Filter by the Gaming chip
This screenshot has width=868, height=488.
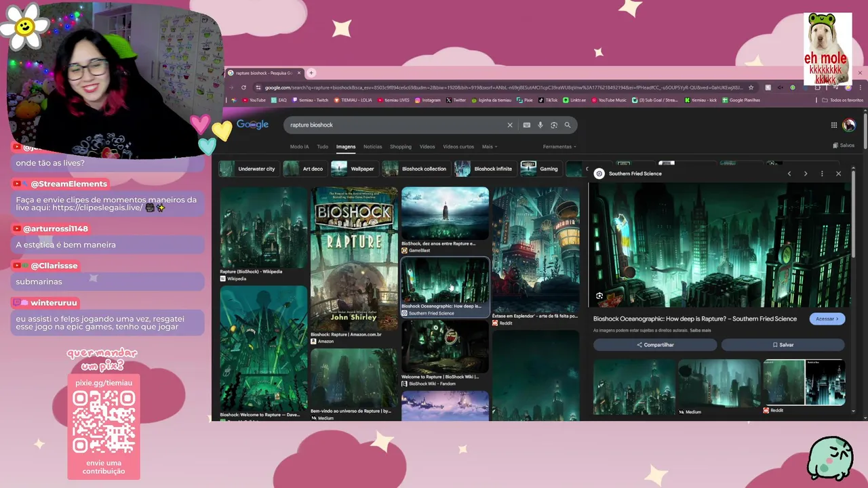tap(540, 169)
